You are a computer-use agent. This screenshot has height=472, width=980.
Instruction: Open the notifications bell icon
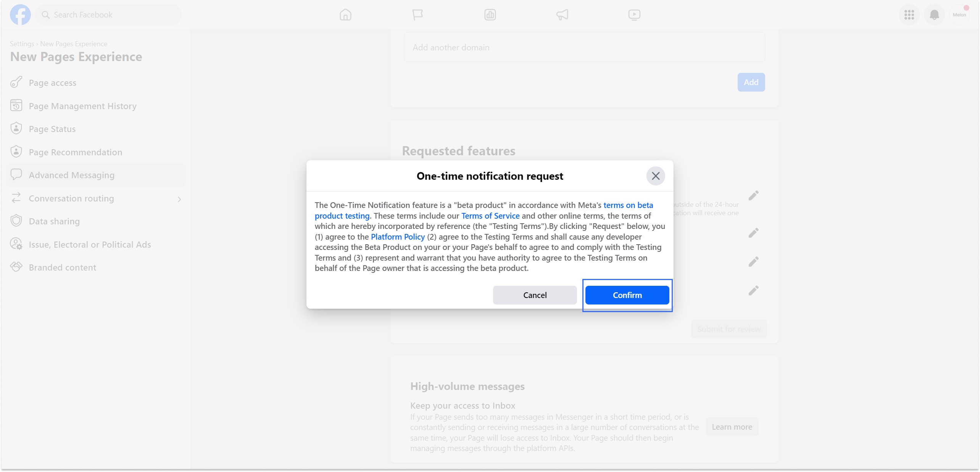pyautogui.click(x=934, y=15)
